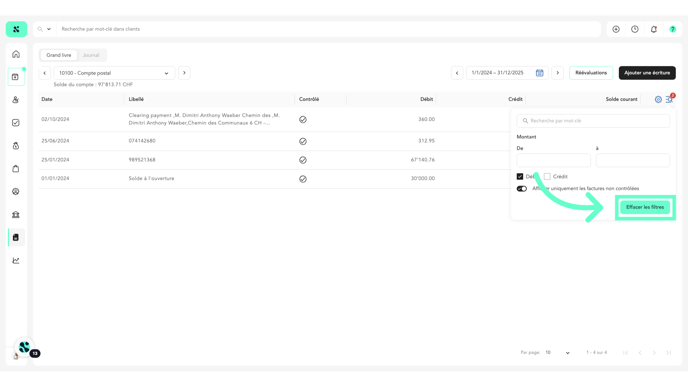Open the checkbox tasks icon in the sidebar
This screenshot has height=387, width=688.
(16, 123)
